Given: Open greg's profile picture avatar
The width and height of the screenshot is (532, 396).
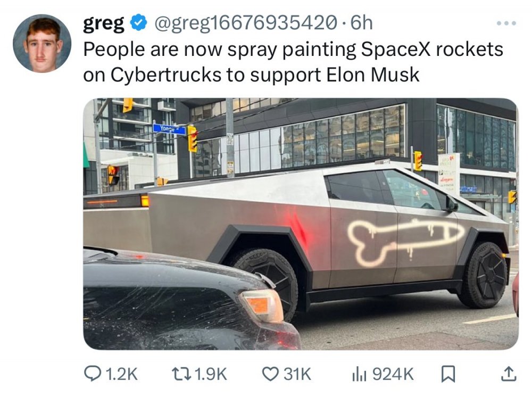Looking at the screenshot, I should click(x=42, y=43).
